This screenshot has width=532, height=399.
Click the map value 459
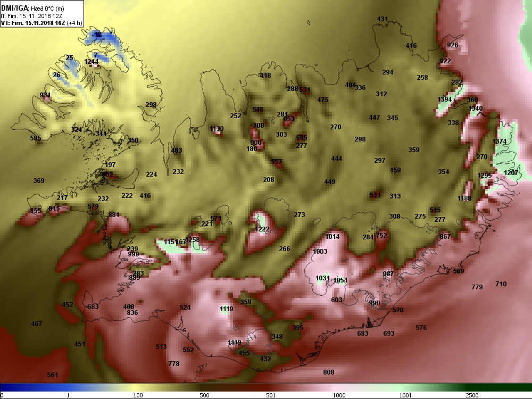point(395,170)
